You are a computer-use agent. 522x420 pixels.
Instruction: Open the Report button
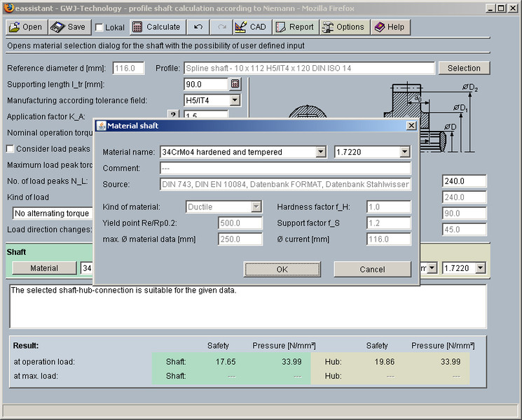point(294,27)
